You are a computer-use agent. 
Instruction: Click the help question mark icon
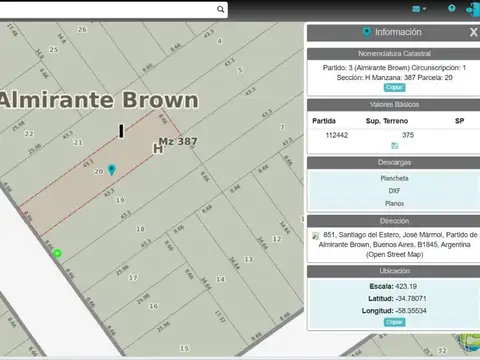[x=452, y=8]
